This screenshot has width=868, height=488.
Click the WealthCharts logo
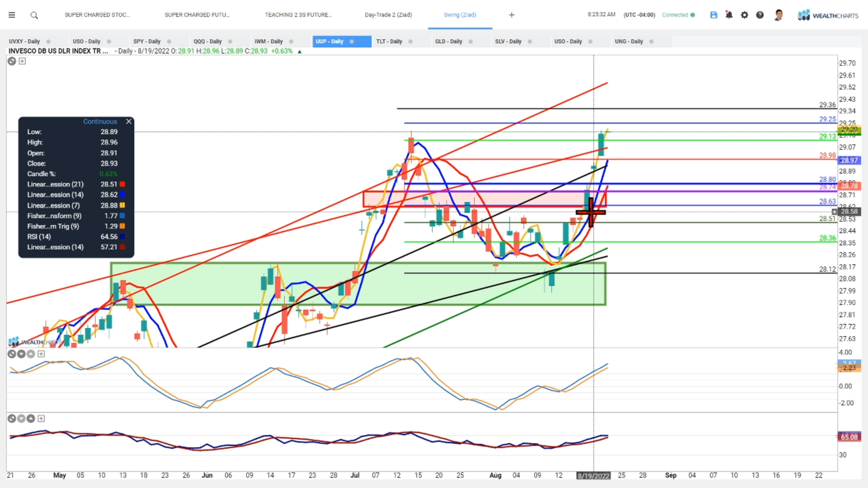coord(828,15)
